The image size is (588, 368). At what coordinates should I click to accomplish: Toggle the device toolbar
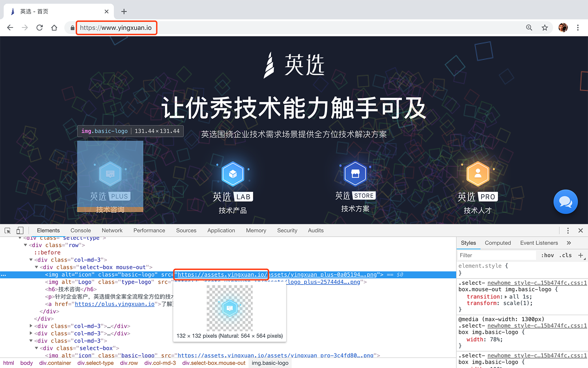point(20,231)
